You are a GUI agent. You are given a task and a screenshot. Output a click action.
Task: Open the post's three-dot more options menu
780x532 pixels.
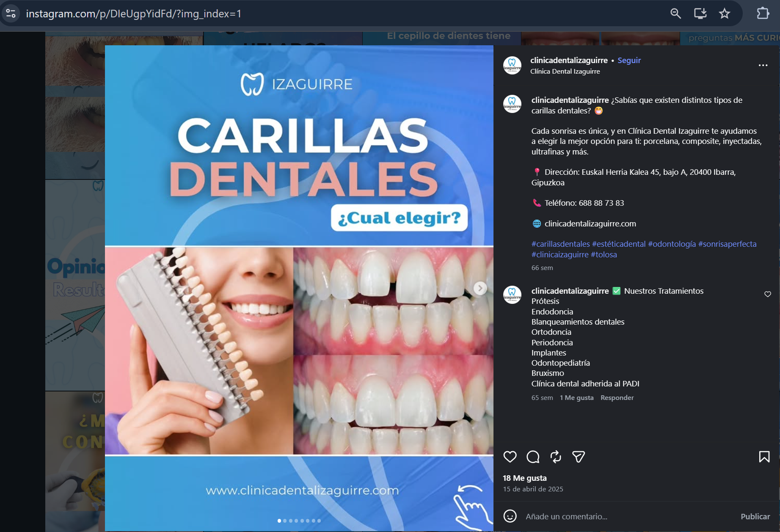763,65
